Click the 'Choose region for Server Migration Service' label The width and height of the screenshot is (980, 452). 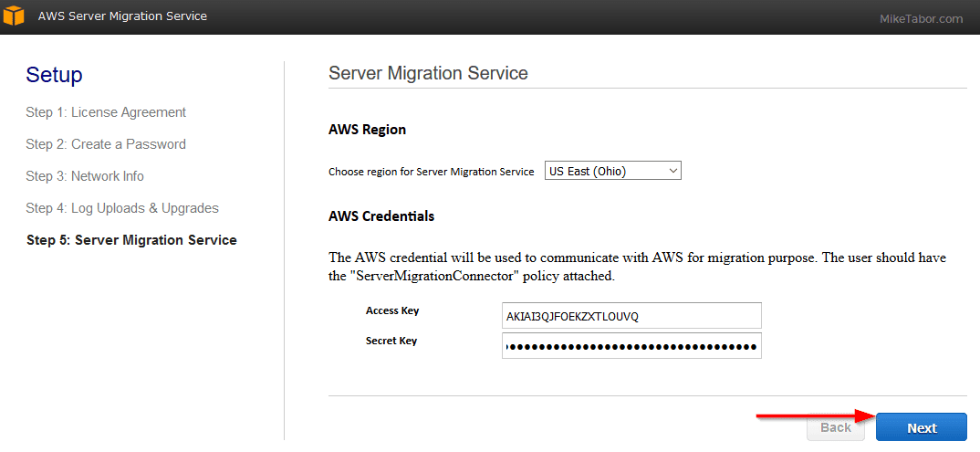pos(432,172)
